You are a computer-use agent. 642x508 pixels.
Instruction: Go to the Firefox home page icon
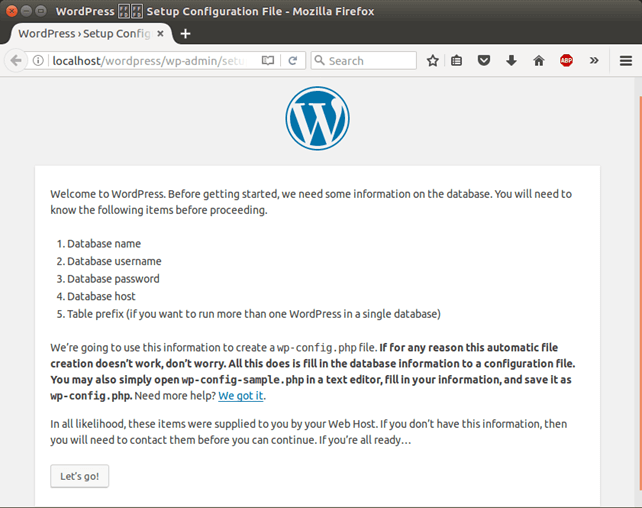(539, 61)
